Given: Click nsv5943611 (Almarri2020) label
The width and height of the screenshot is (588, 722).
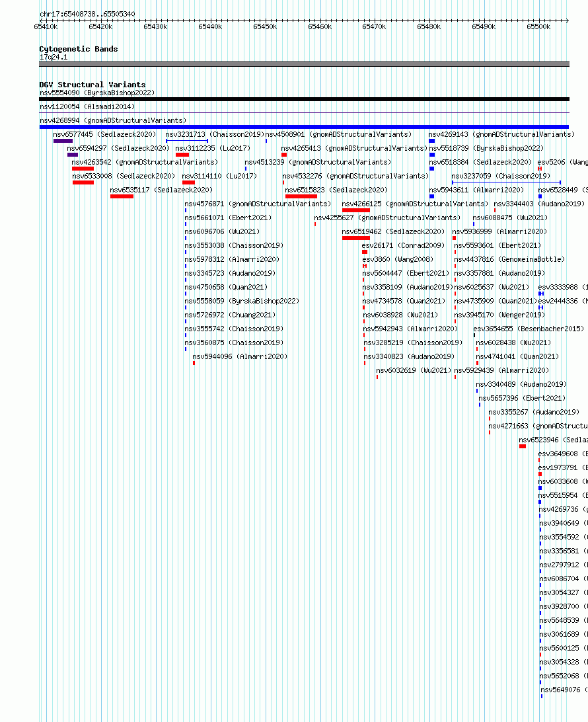Looking at the screenshot, I should click(476, 190).
